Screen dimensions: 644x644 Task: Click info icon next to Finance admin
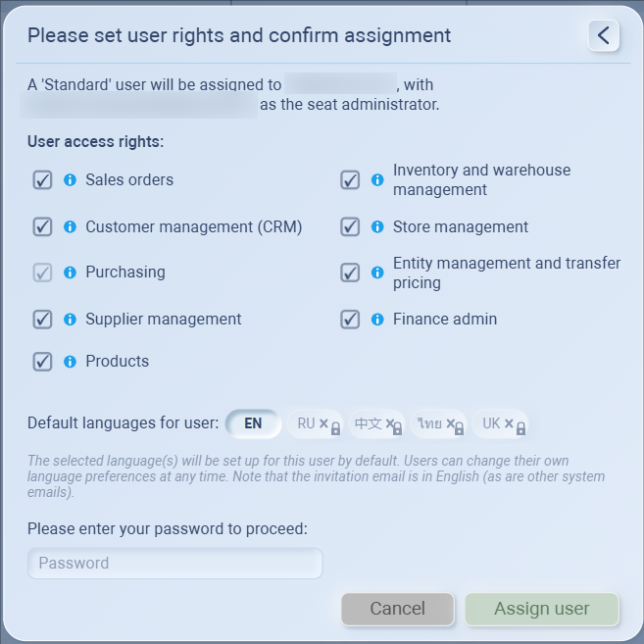[x=377, y=320]
